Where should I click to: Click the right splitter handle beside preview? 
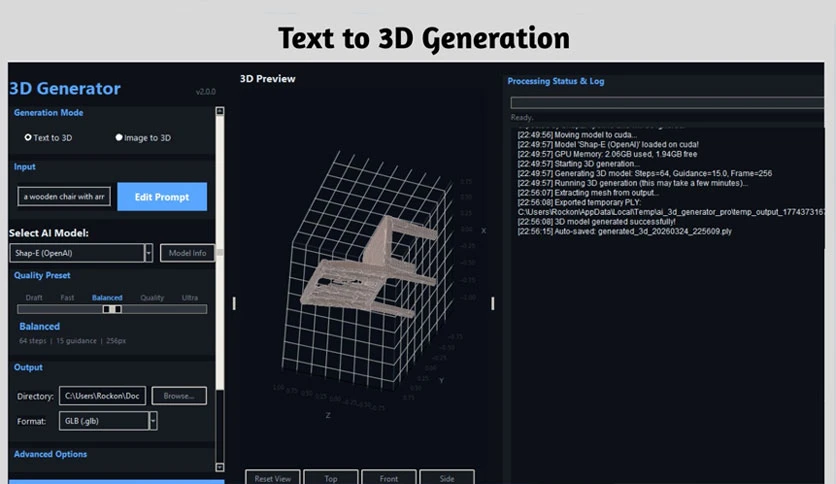point(493,303)
